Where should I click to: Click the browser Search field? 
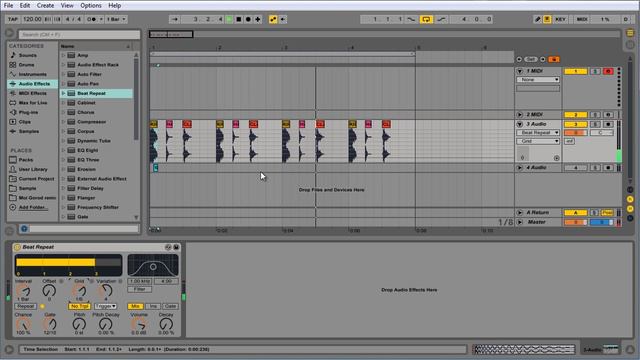pos(79,35)
